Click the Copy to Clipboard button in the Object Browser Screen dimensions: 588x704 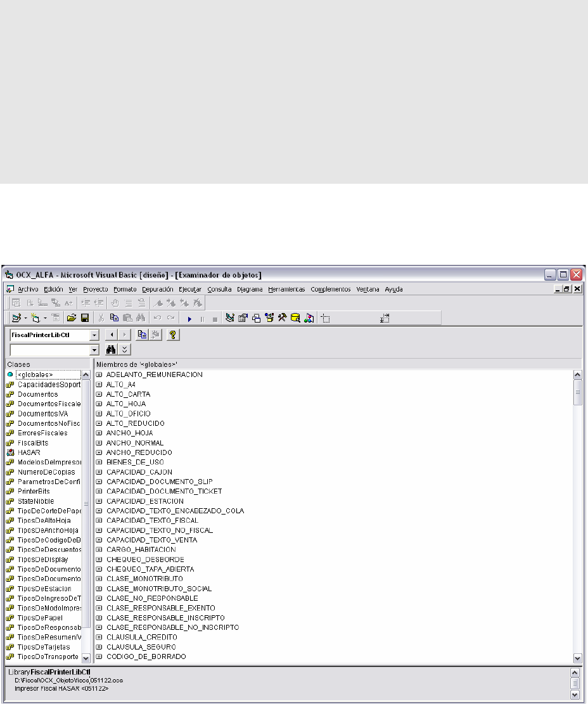[143, 335]
